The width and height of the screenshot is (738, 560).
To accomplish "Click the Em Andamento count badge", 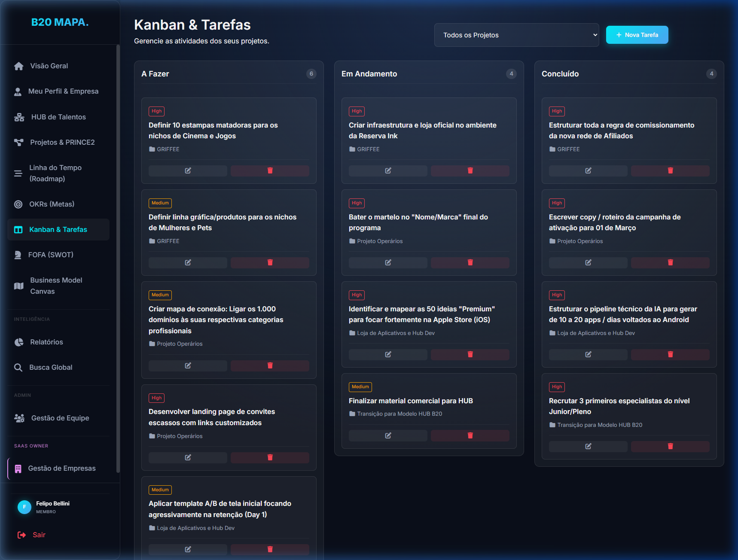I will [511, 74].
